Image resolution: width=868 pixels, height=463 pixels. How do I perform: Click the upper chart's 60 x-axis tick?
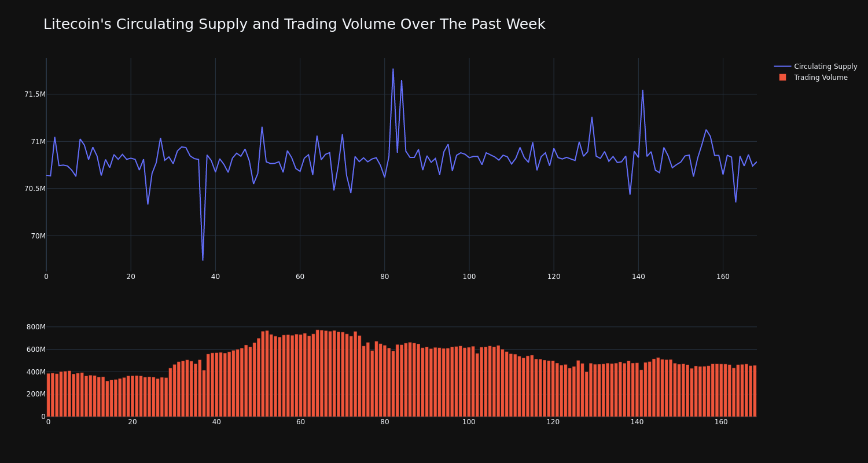tap(300, 277)
